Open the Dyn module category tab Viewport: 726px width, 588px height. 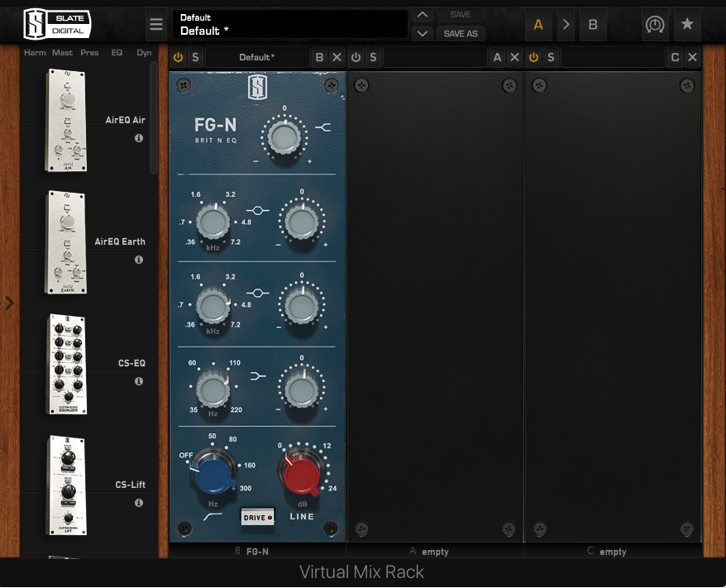tap(144, 53)
